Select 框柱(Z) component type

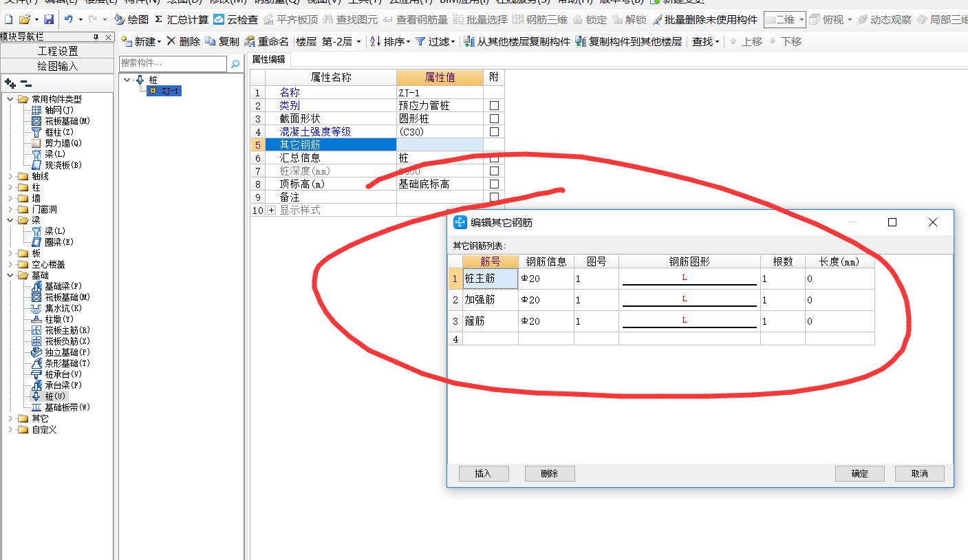tap(53, 132)
